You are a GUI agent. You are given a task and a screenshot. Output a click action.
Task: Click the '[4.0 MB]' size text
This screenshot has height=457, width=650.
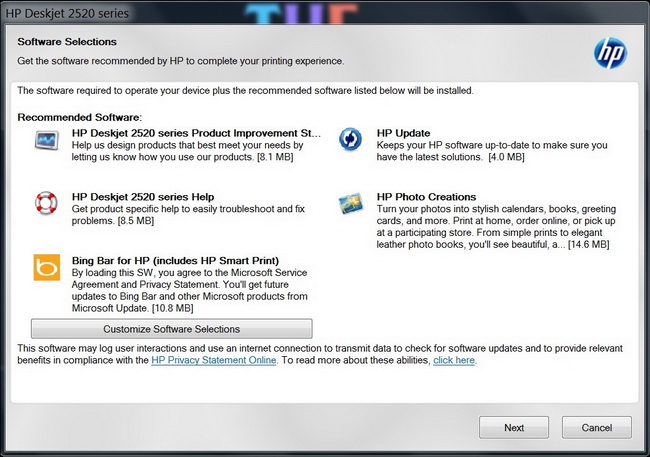(506, 157)
